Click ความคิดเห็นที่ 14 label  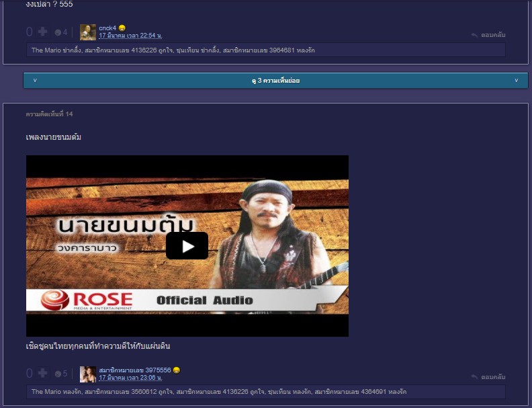tap(49, 114)
